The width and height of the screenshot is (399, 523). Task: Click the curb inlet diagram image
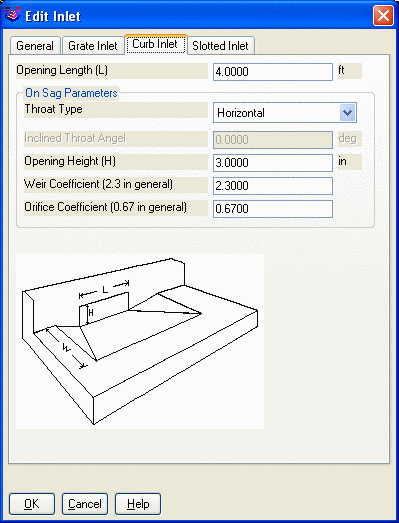click(x=140, y=341)
